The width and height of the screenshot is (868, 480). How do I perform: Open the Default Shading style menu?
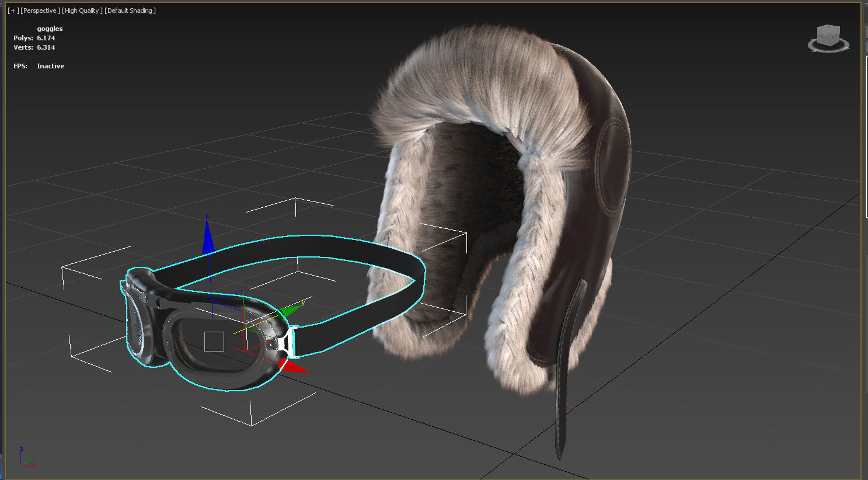click(130, 10)
